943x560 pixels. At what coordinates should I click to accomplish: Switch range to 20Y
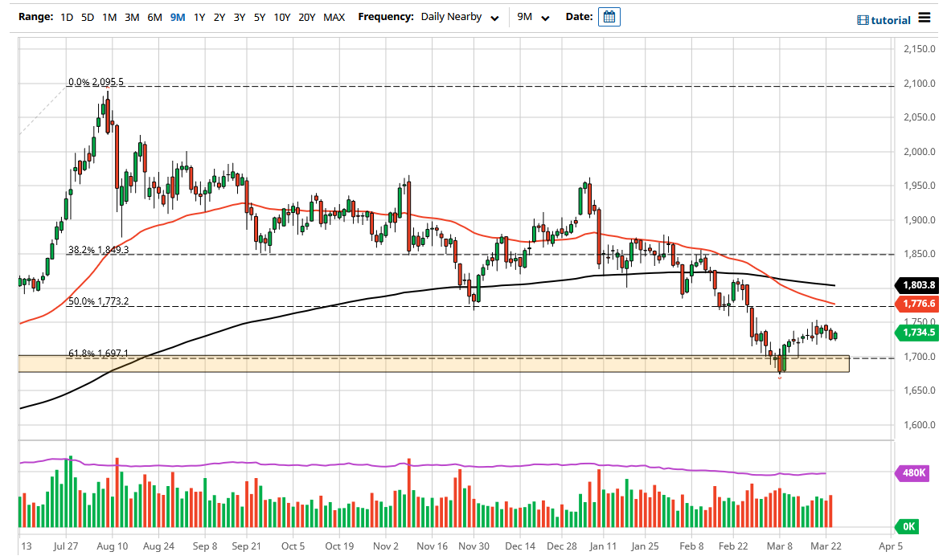(x=307, y=18)
